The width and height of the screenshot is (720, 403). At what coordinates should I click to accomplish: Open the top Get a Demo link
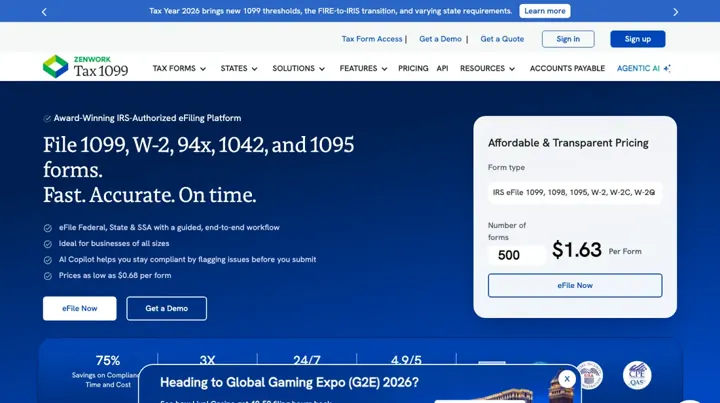(x=440, y=39)
